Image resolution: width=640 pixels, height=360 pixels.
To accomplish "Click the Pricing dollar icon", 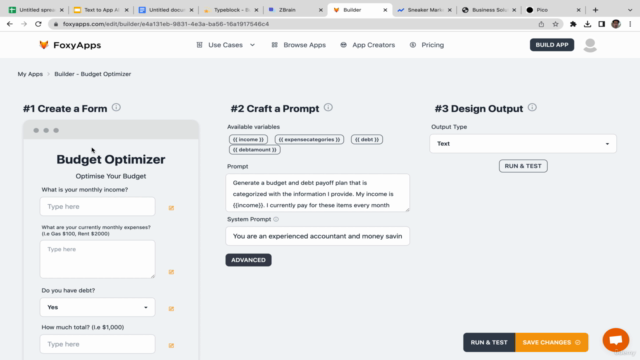I will (x=413, y=45).
